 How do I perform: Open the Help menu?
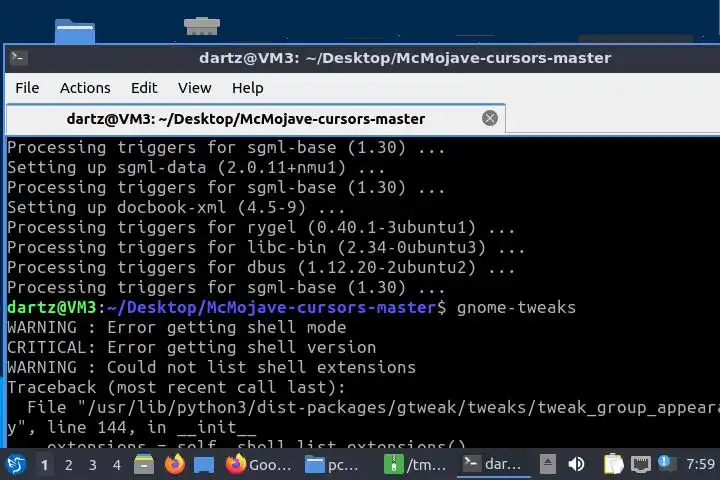point(248,88)
